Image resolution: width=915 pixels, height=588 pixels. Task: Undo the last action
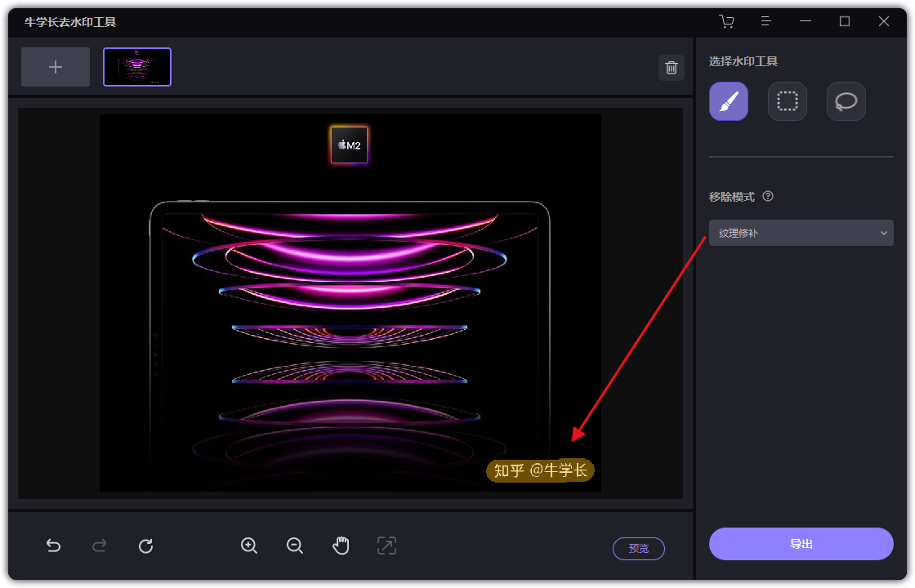pyautogui.click(x=53, y=546)
